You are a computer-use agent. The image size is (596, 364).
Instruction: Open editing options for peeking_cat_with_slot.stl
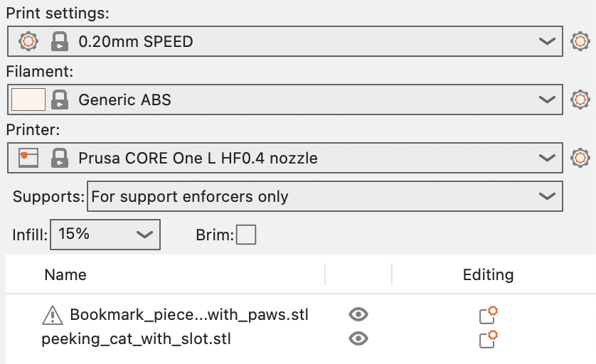coord(488,339)
